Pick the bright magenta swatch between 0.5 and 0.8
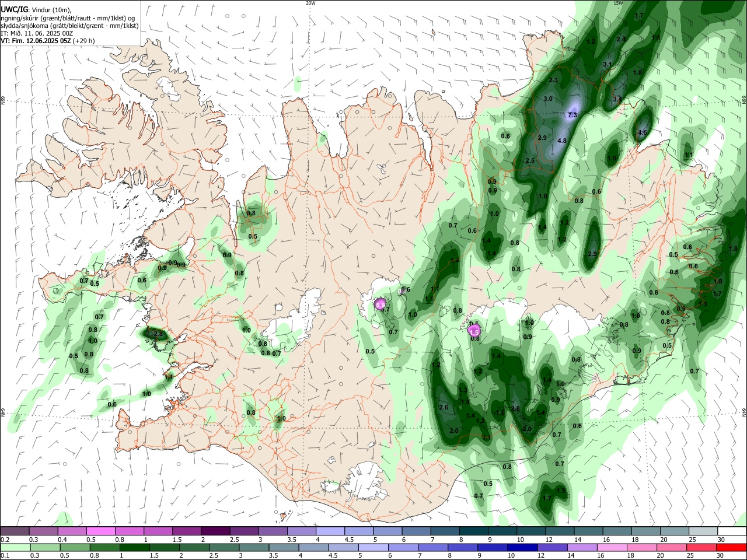 pyautogui.click(x=101, y=531)
